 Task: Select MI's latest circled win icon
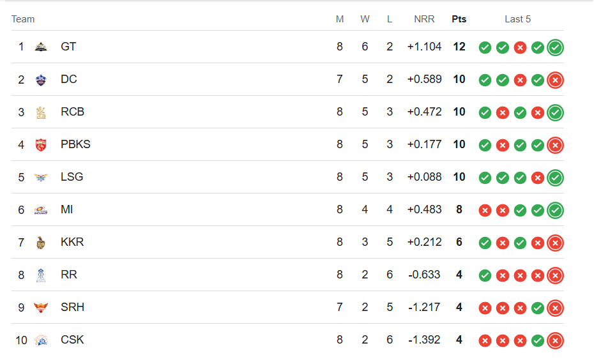tap(556, 210)
